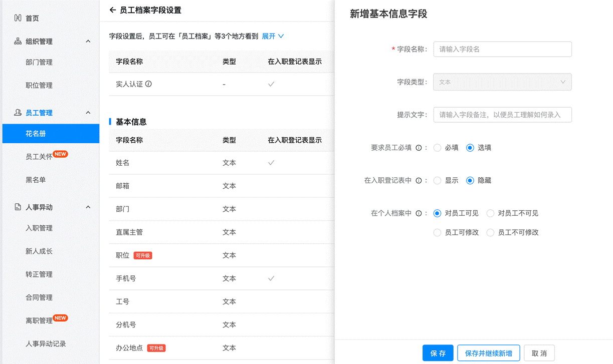The height and width of the screenshot is (364, 613).
Task: Click the 首页 home icon in sidebar
Action: coord(18,18)
